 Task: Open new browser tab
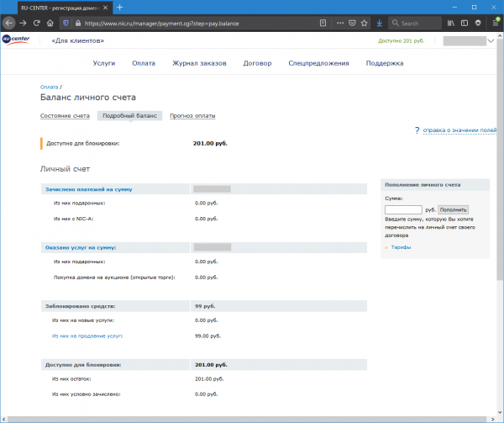(120, 8)
